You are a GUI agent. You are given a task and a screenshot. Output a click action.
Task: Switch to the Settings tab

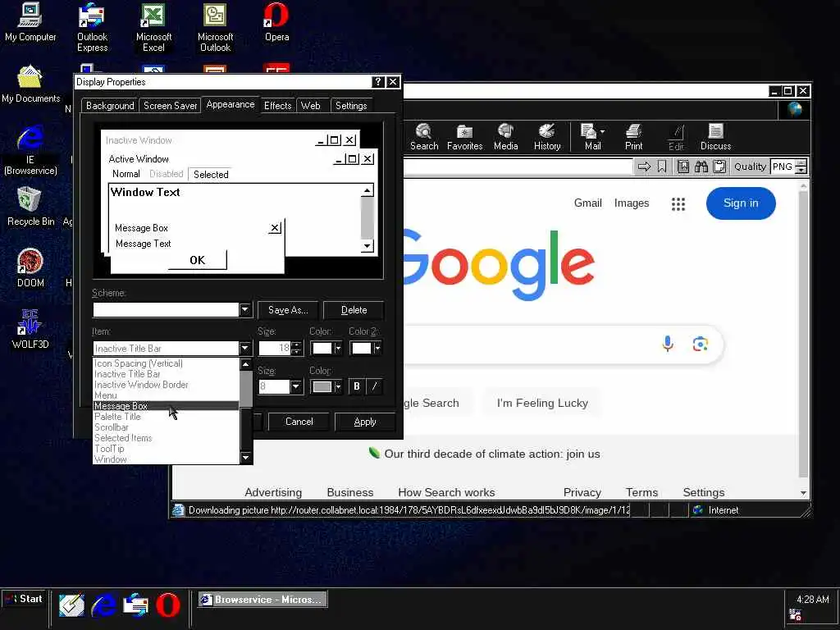(351, 106)
